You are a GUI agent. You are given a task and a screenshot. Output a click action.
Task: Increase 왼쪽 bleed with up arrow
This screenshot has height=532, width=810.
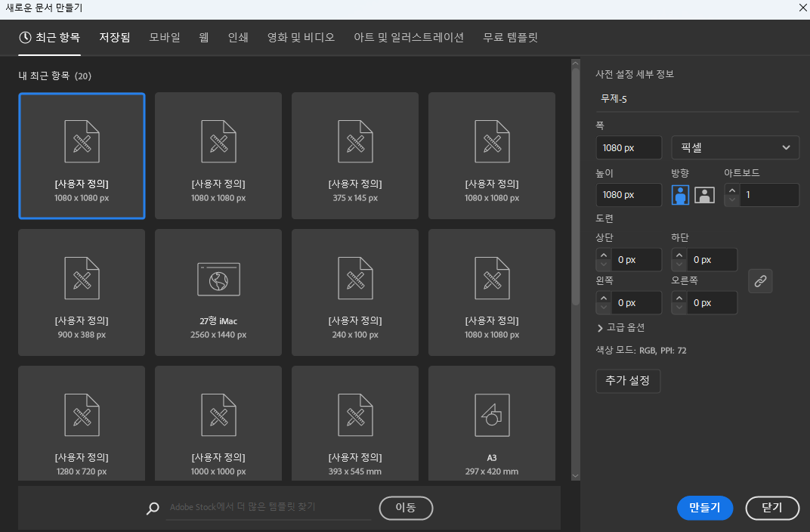[x=604, y=298]
